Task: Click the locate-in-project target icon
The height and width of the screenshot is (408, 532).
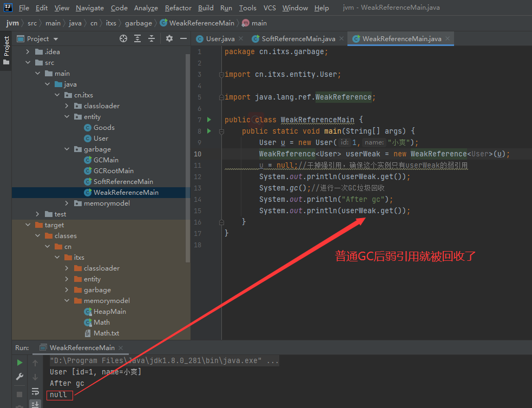Action: 123,38
